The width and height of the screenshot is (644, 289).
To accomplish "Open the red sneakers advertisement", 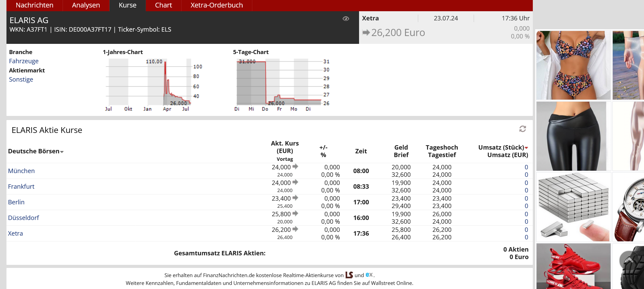I will coord(573,266).
